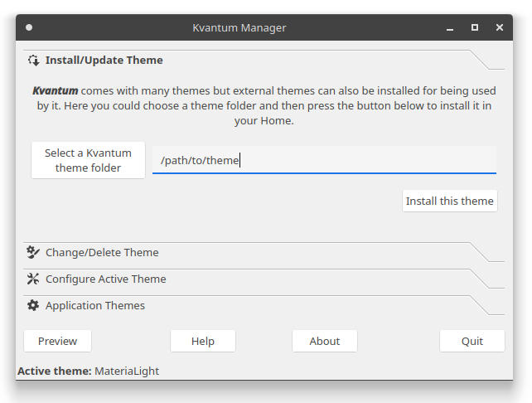
Task: Select the Install/Update Theme tab label
Action: tap(104, 61)
